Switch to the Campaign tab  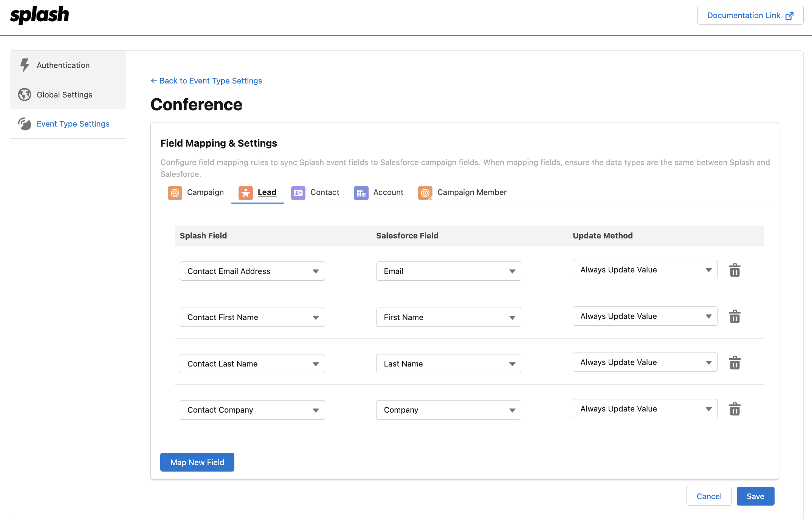196,193
